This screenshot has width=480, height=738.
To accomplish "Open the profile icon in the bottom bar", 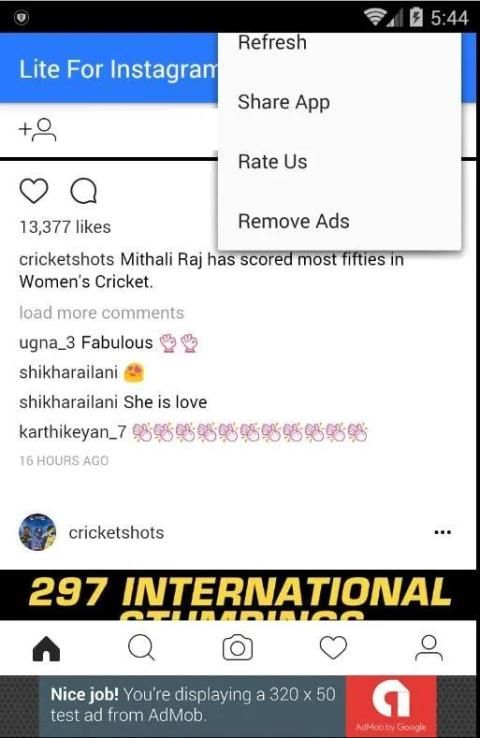I will point(429,648).
